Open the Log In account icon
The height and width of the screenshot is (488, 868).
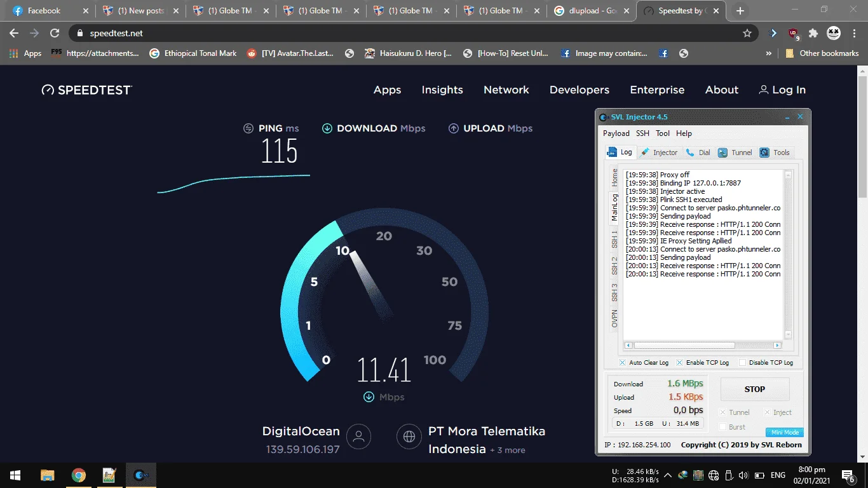tap(764, 90)
